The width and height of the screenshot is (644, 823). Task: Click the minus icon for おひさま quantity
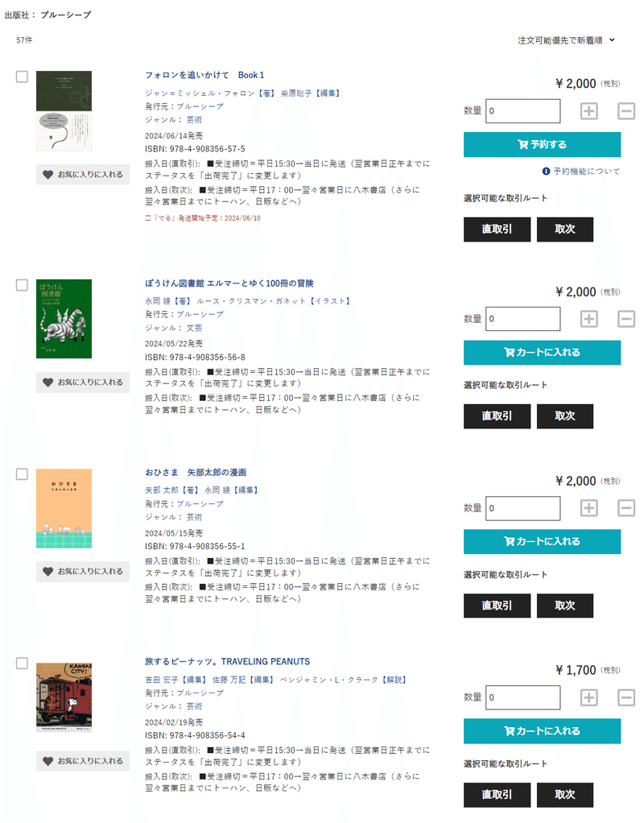click(x=626, y=508)
